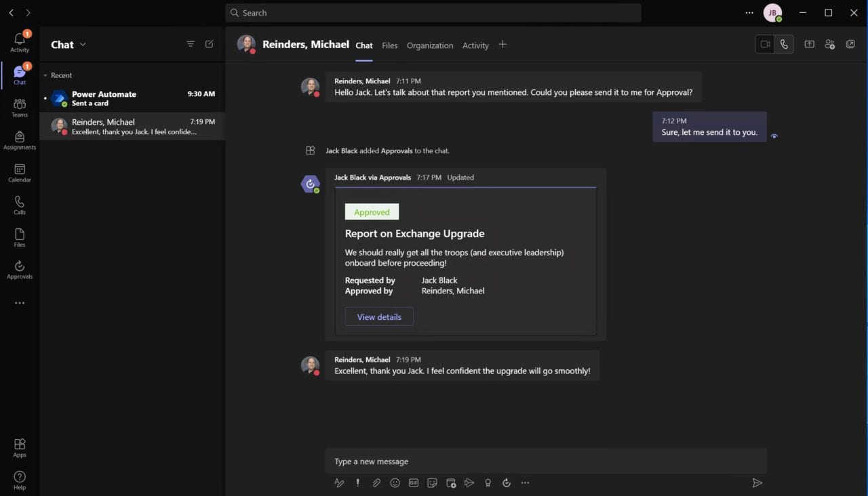Image resolution: width=868 pixels, height=496 pixels.
Task: Insert a GIF
Action: (x=414, y=483)
